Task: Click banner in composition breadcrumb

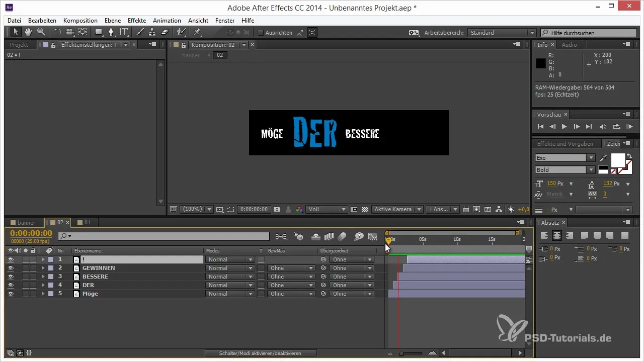Action: [191, 55]
